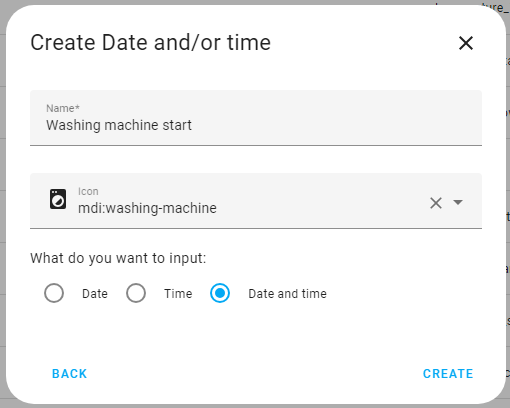The height and width of the screenshot is (408, 510).
Task: Click the Name input field
Action: (x=256, y=118)
